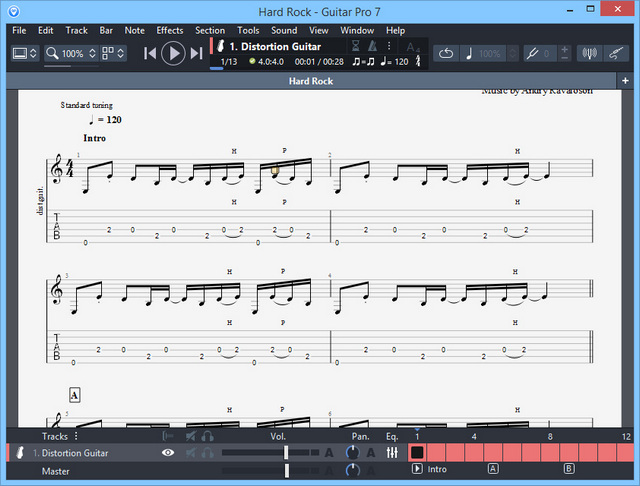The image size is (640, 486).
Task: Add a new document tab
Action: click(x=625, y=80)
